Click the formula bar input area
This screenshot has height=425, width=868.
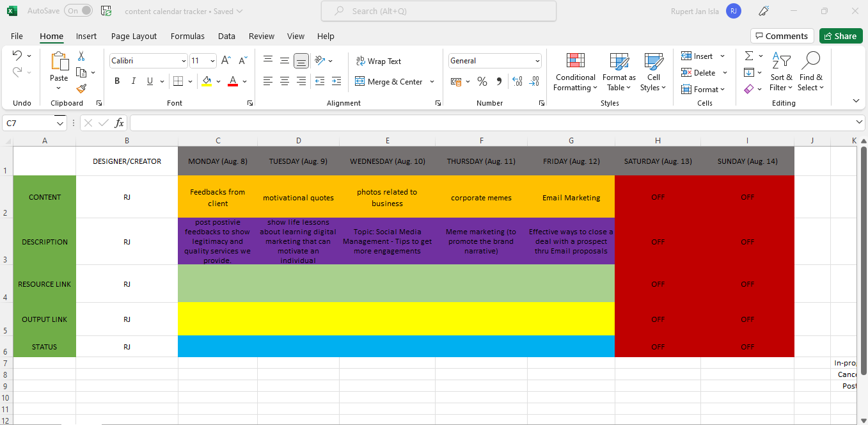click(x=491, y=123)
